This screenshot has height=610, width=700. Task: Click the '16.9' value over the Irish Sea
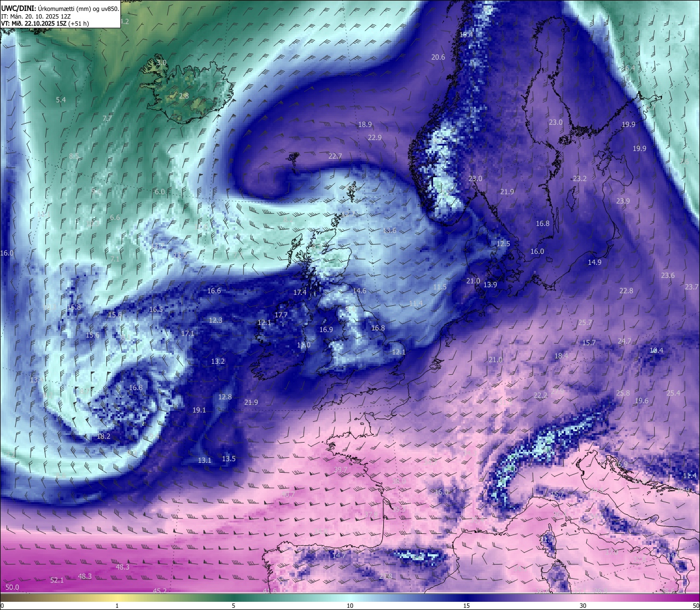[326, 329]
